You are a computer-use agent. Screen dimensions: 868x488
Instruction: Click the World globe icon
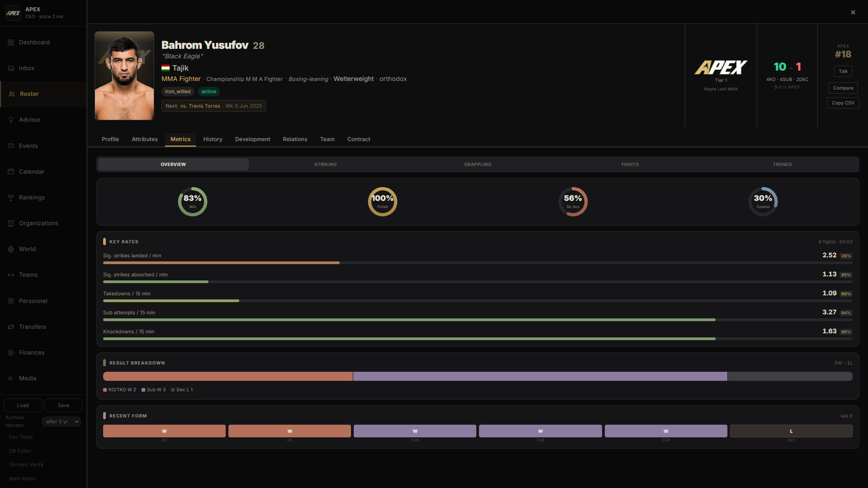(11, 249)
